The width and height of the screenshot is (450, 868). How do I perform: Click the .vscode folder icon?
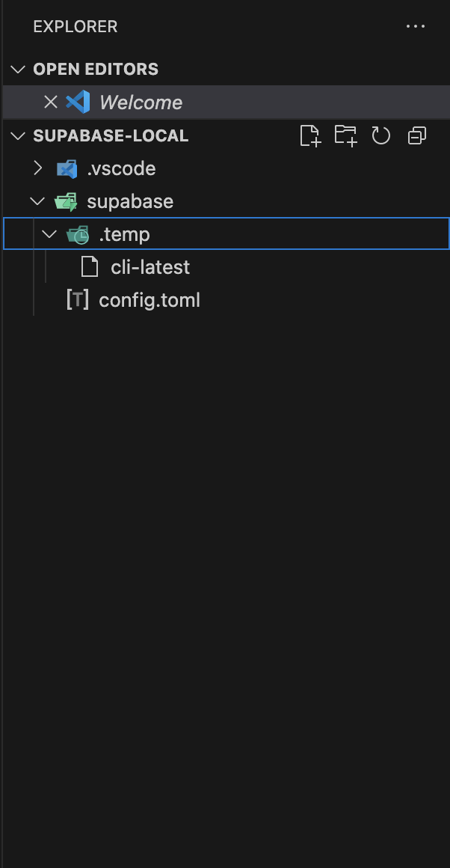[x=67, y=169]
